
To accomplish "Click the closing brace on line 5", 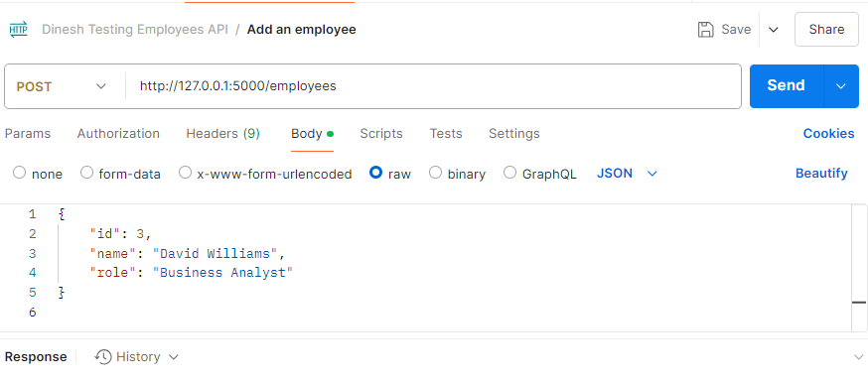I will pos(62,293).
